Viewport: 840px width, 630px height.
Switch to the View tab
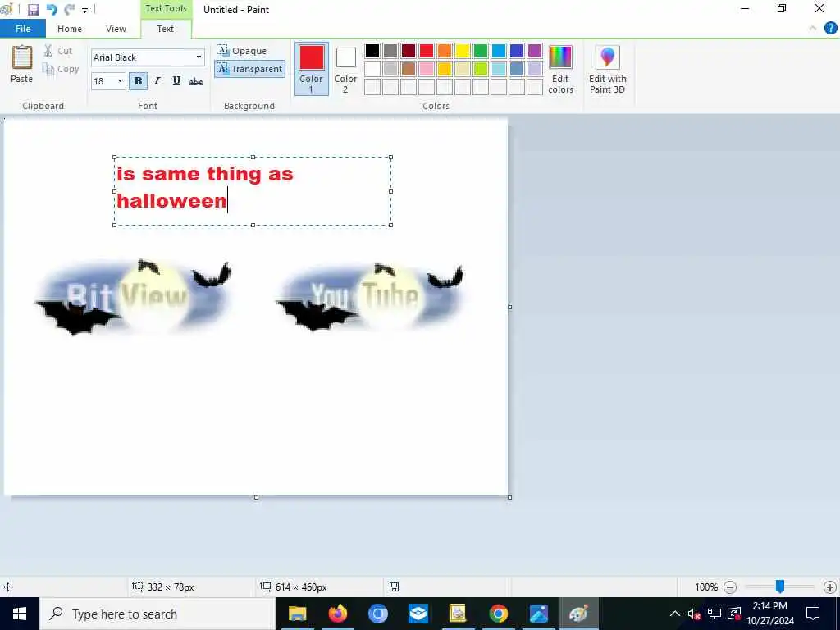pyautogui.click(x=116, y=29)
